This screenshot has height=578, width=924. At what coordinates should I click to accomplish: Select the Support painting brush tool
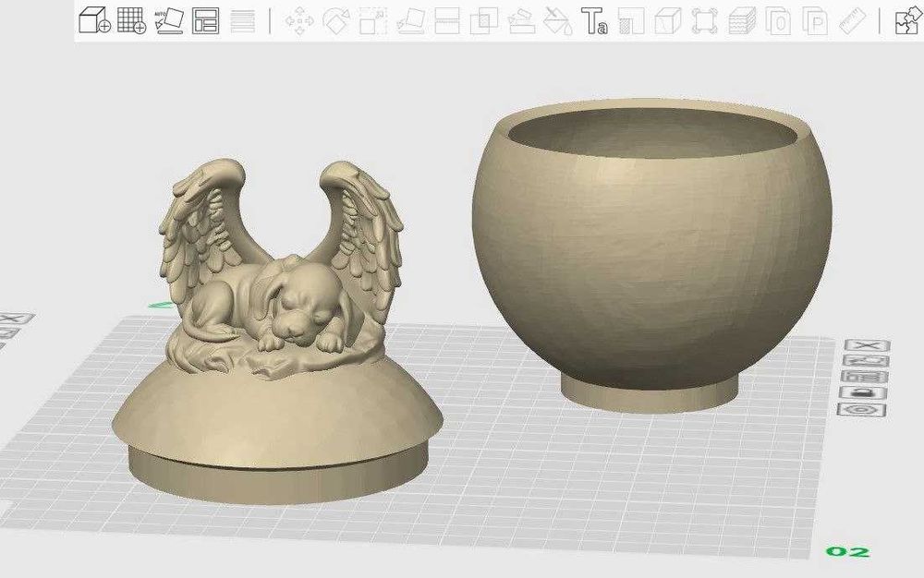coord(521,20)
